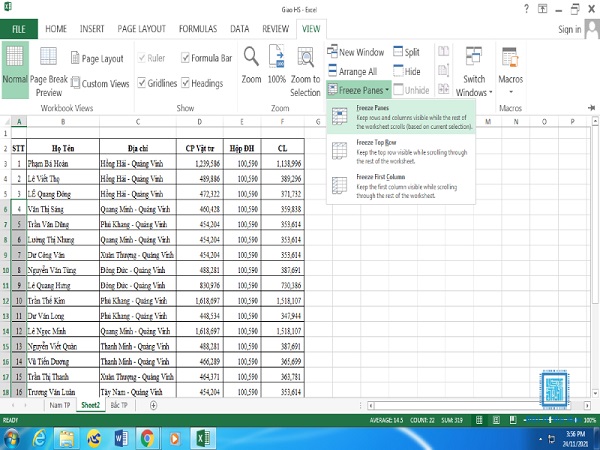Reset zoom to 100%

(x=277, y=64)
